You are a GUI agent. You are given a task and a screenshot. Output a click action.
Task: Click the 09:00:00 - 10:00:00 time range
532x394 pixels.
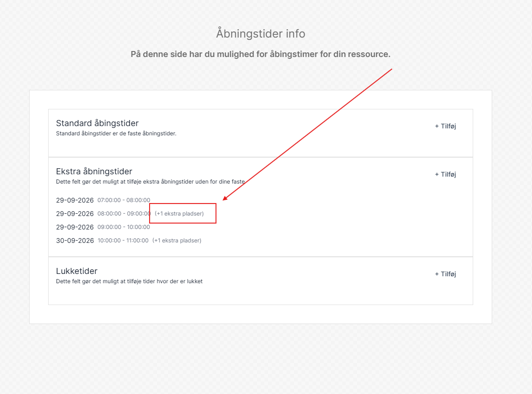point(124,227)
